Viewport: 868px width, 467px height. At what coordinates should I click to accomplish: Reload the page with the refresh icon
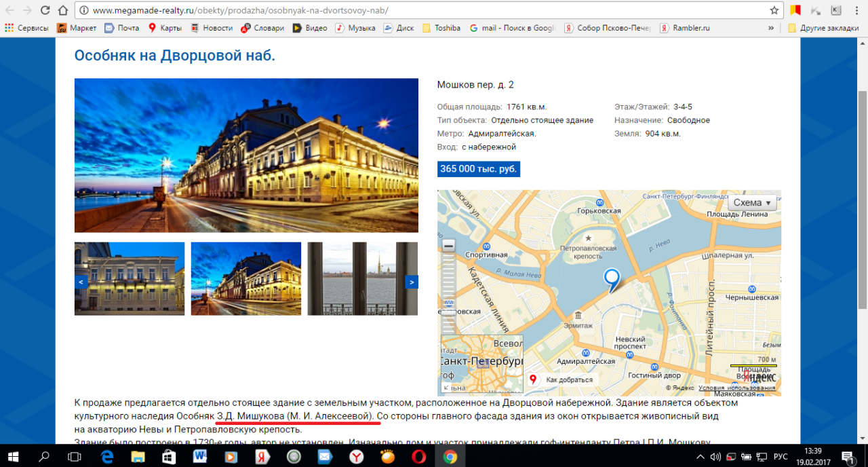45,11
